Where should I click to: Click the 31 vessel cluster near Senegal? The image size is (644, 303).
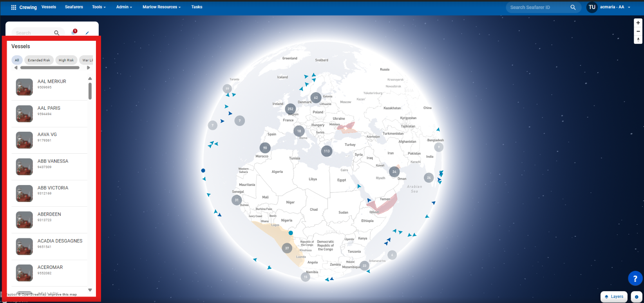(236, 200)
